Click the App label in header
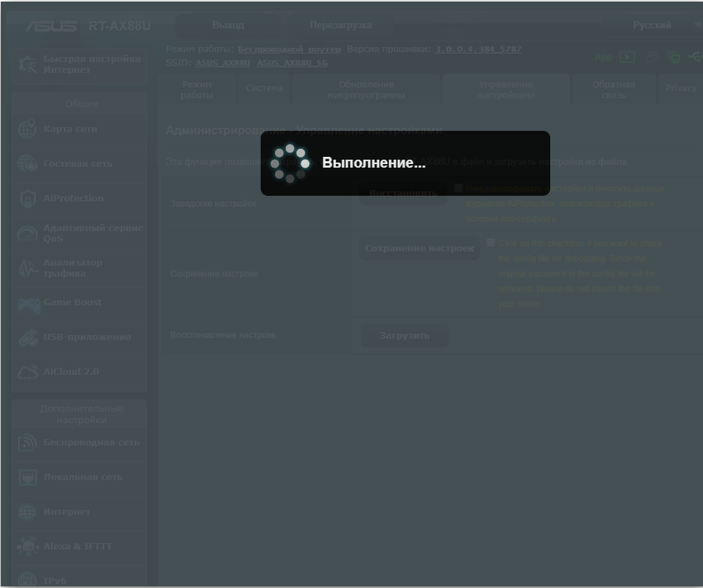Screen dimensions: 703x588 point(603,57)
